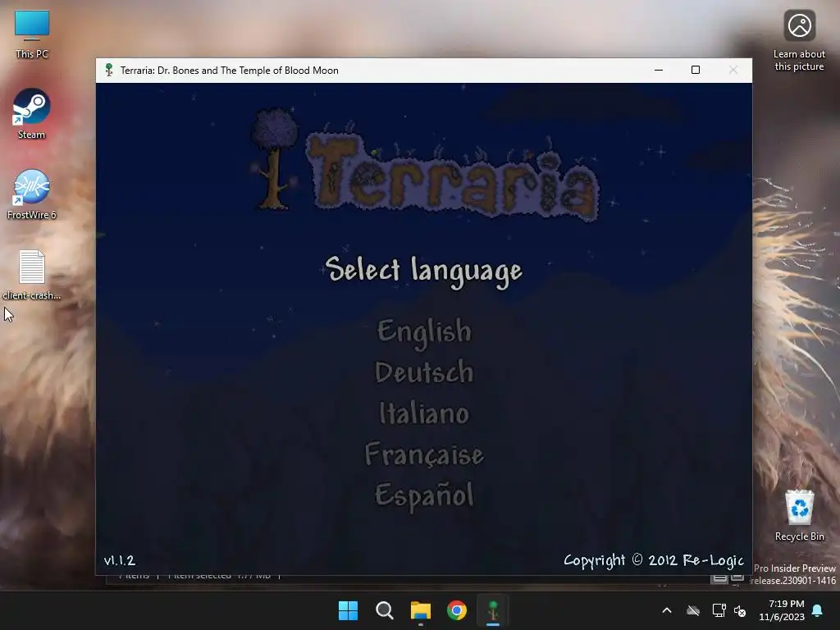The image size is (840, 630).
Task: Open clock and date flyout
Action: point(782,610)
